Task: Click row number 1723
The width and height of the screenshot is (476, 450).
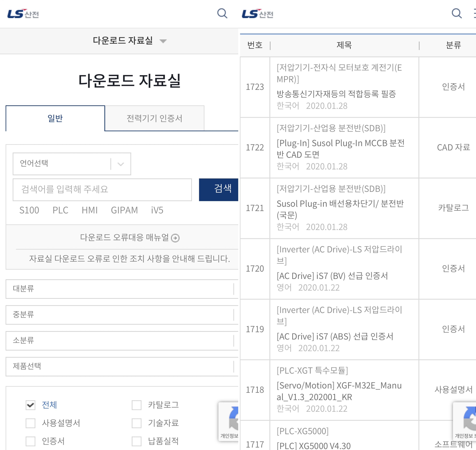Action: (255, 87)
